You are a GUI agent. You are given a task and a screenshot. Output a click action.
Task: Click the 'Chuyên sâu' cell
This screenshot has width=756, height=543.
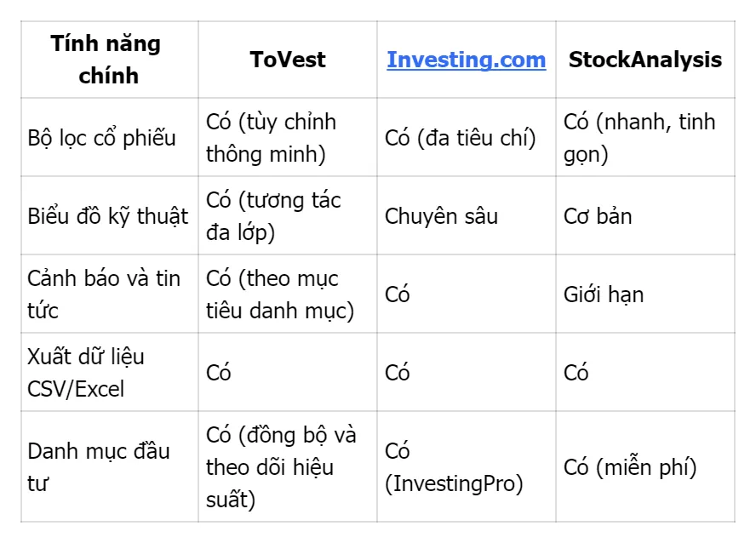(x=442, y=216)
